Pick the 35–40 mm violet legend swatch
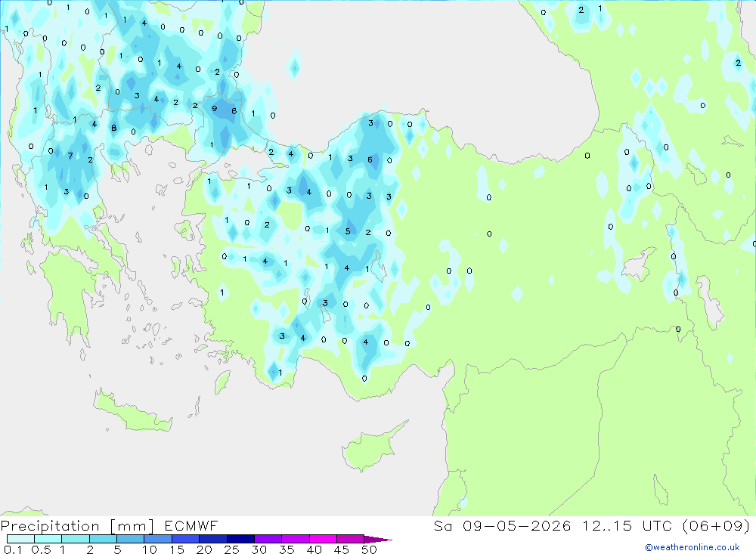Viewport: 756px width, 554px height. pos(296,539)
